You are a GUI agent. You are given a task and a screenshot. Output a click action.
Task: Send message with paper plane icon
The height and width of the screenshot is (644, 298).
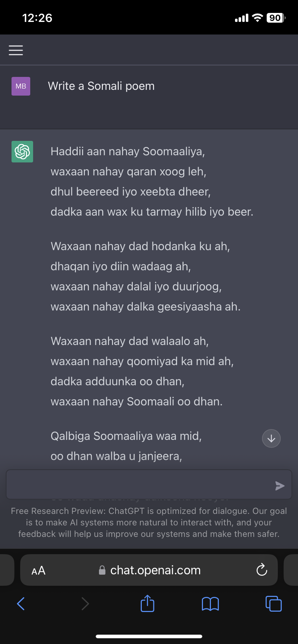pos(280,486)
